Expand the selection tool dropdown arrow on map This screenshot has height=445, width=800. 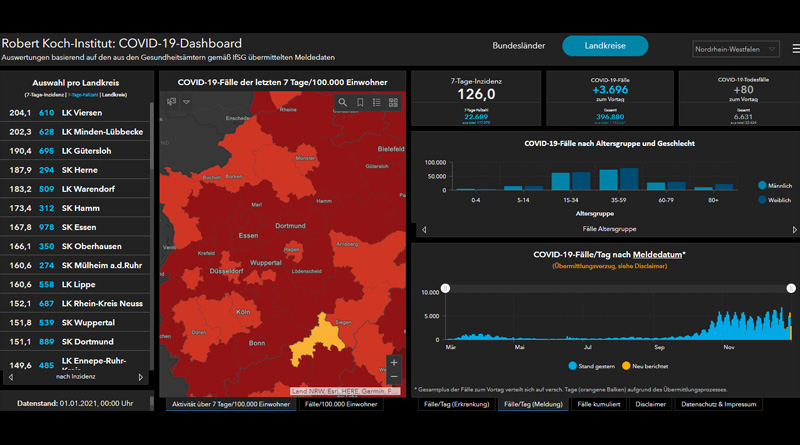(187, 102)
